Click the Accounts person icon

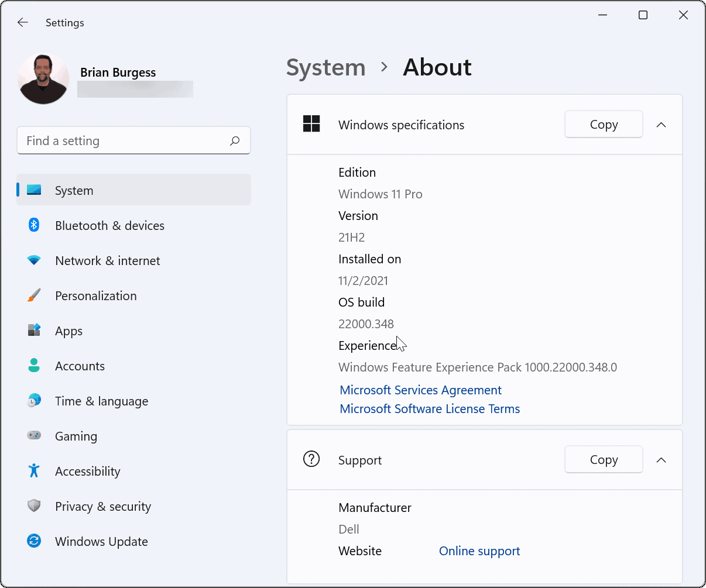tap(34, 366)
